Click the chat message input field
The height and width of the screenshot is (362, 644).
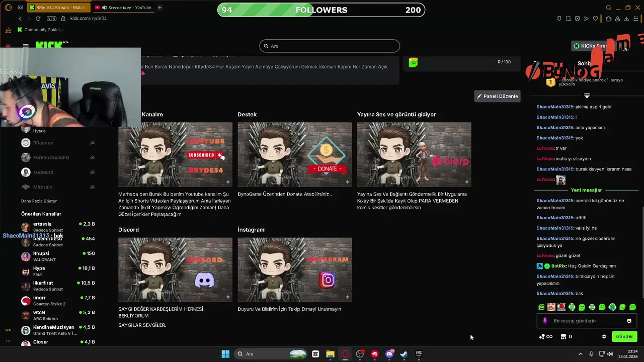(x=587, y=321)
